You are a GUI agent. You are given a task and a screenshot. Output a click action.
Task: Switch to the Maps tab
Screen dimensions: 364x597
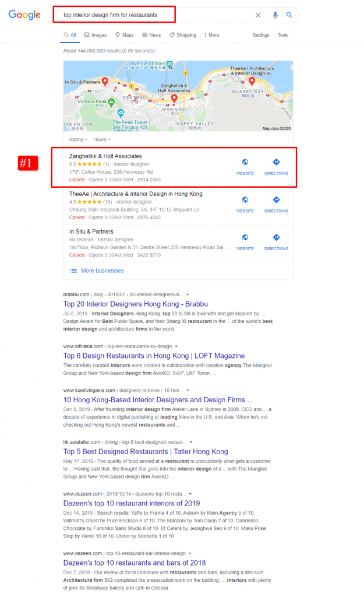(125, 35)
